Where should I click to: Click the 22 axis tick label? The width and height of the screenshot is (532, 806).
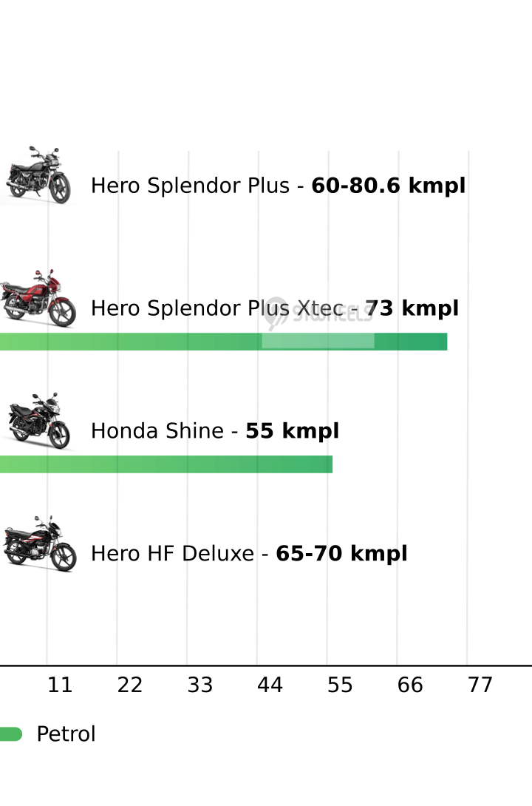tap(129, 685)
